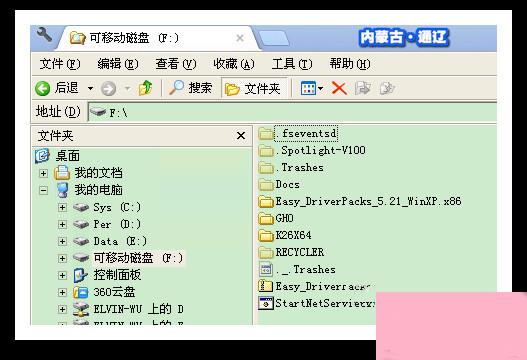The width and height of the screenshot is (527, 360).
Task: Open a new blank tab
Action: coord(274,38)
